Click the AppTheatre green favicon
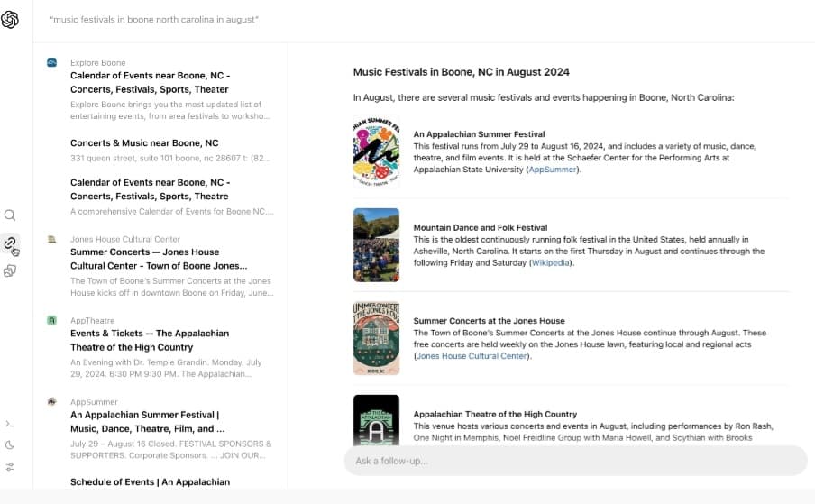 click(x=52, y=320)
